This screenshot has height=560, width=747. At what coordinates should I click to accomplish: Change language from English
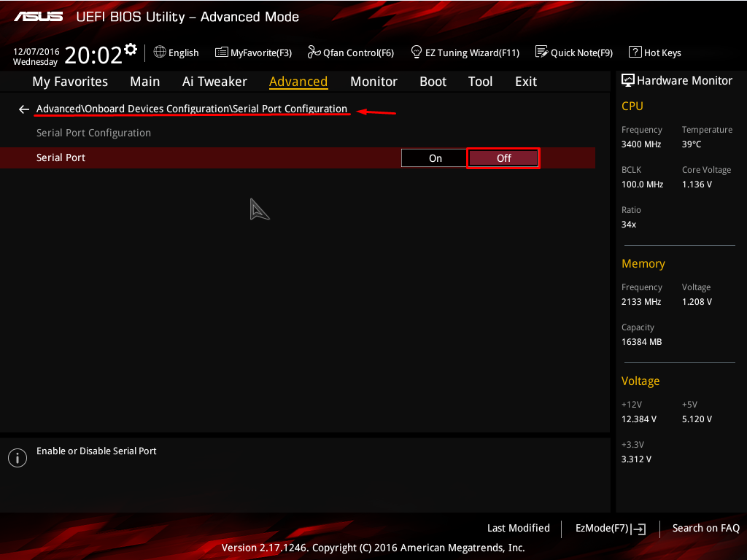pos(183,52)
